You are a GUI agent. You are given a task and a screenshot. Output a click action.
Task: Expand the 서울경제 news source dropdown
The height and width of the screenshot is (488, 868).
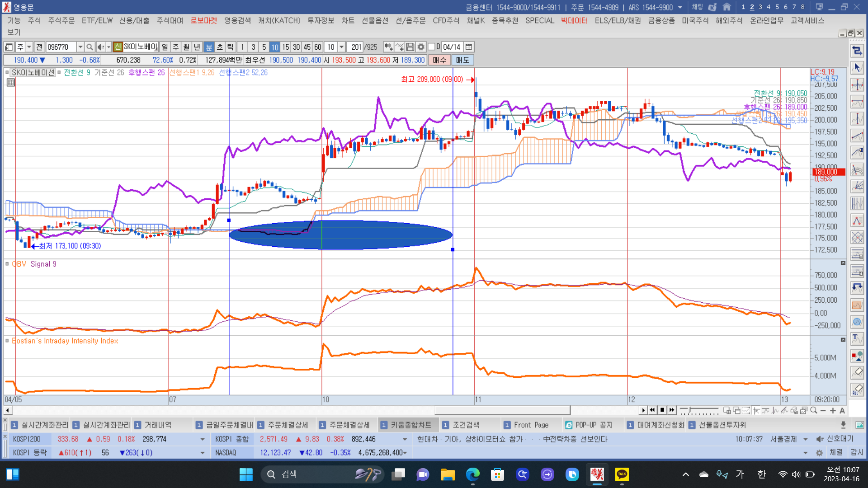tap(806, 439)
